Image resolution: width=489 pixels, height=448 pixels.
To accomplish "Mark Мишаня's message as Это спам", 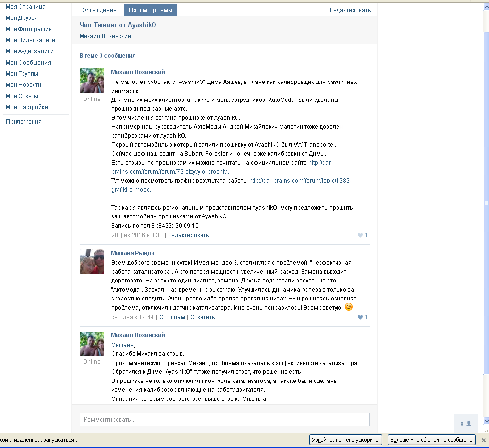I will [x=172, y=317].
